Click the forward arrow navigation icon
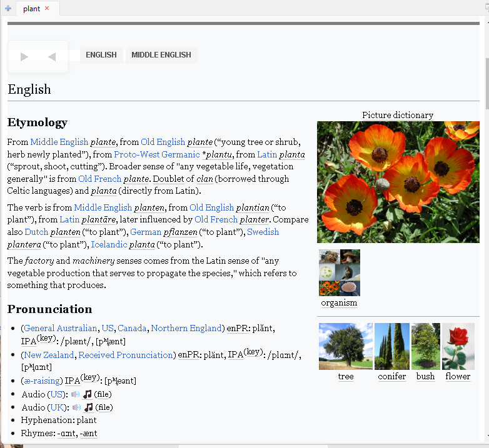Viewport: 489px width, 448px height. tap(24, 57)
